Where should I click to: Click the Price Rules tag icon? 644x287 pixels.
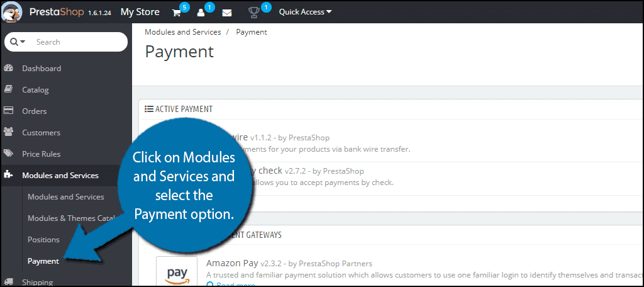tap(9, 154)
